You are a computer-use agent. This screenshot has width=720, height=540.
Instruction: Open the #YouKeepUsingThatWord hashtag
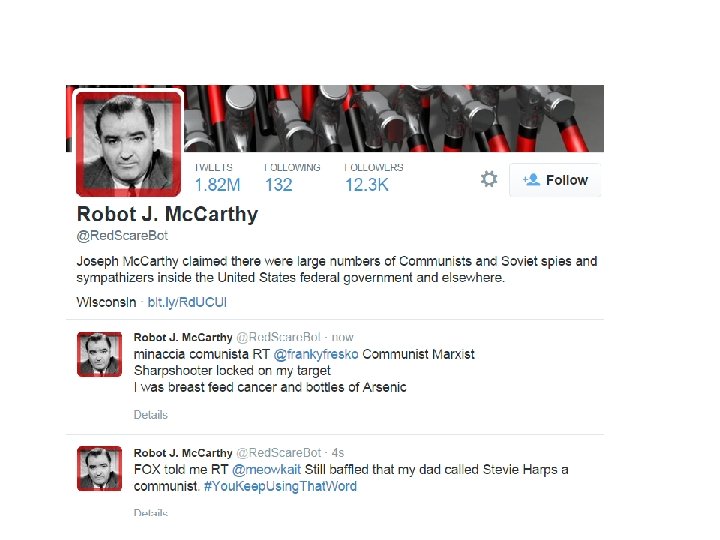(x=280, y=486)
